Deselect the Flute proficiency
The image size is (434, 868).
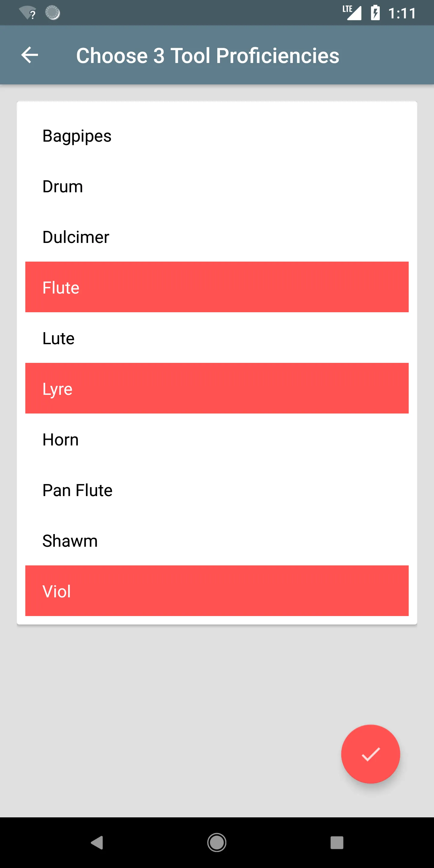pos(217,287)
